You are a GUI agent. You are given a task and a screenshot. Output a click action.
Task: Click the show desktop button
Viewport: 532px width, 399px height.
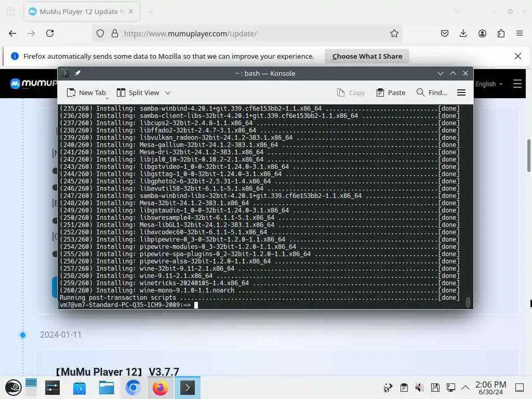pos(520,388)
